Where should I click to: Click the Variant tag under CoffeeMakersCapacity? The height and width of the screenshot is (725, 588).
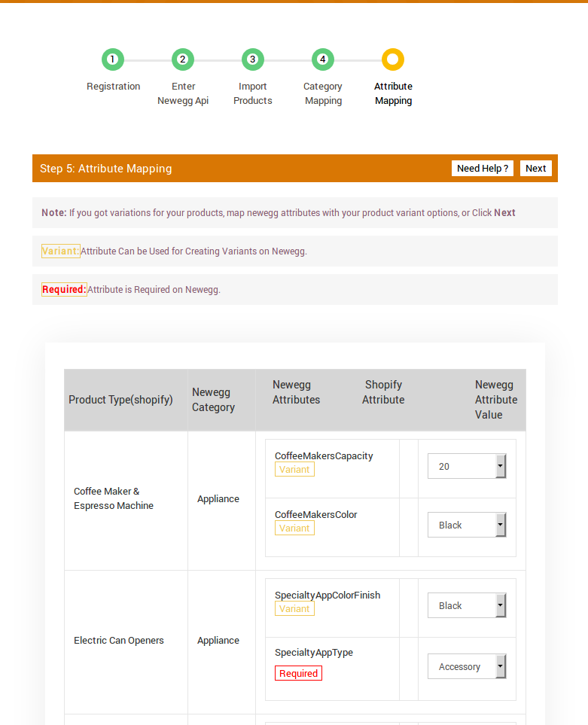tap(294, 470)
